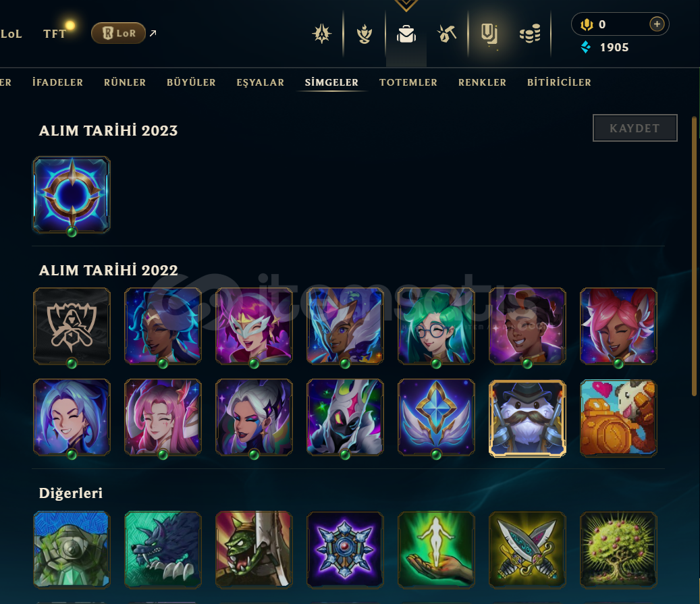700x604 pixels.
Task: Select the pixel poro with hearts icon
Action: tap(618, 418)
